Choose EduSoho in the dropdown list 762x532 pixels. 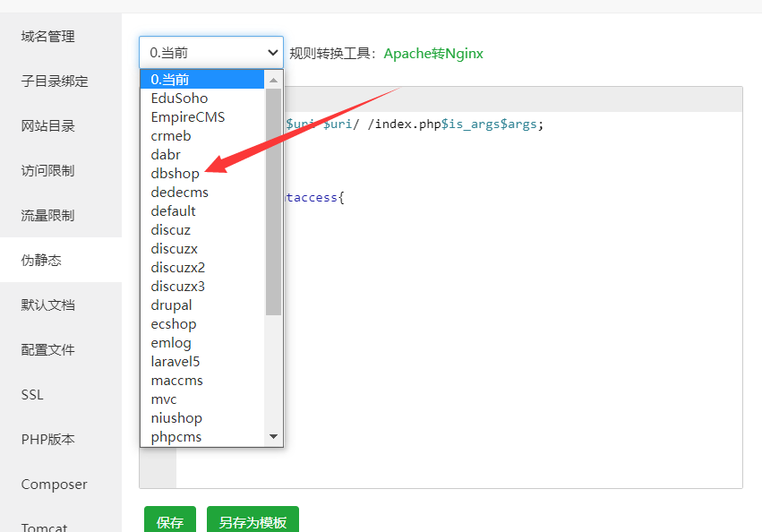coord(179,99)
